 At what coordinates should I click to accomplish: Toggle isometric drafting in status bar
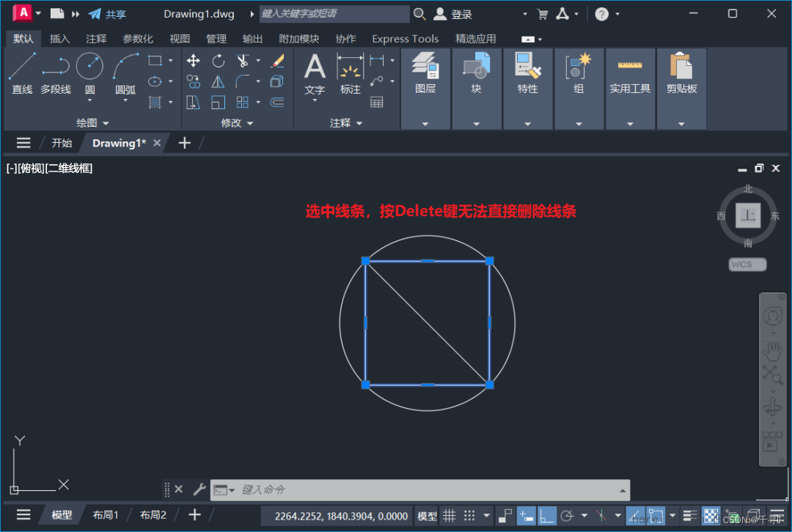pos(601,516)
